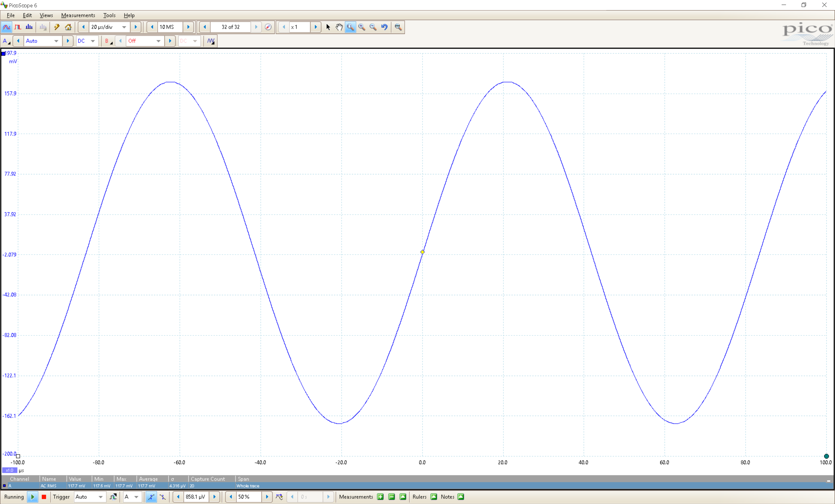Open the Measurements menu
This screenshot has height=504, width=835.
pos(78,15)
